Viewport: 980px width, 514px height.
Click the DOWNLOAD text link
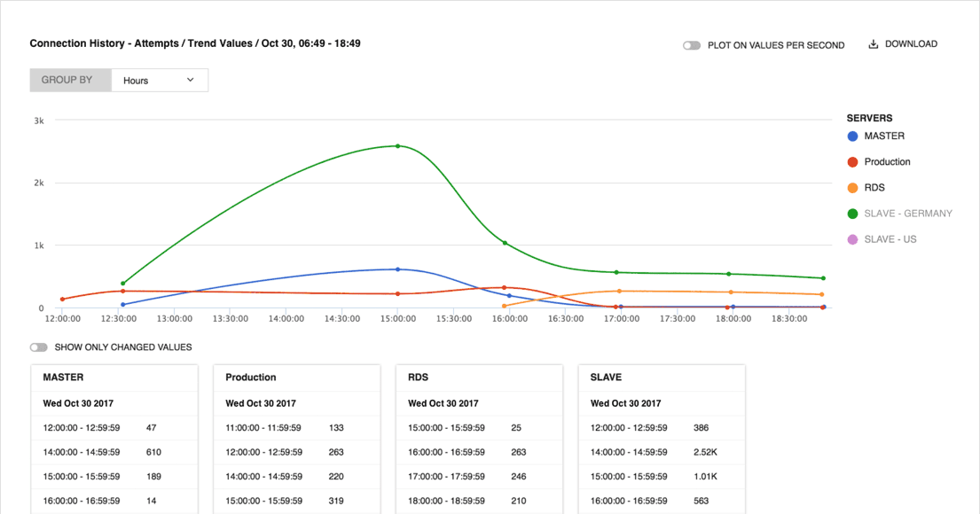911,44
